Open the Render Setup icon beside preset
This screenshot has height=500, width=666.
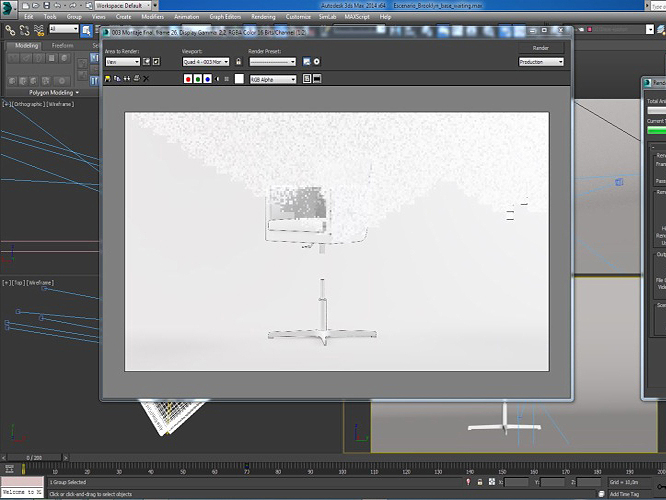click(x=307, y=62)
